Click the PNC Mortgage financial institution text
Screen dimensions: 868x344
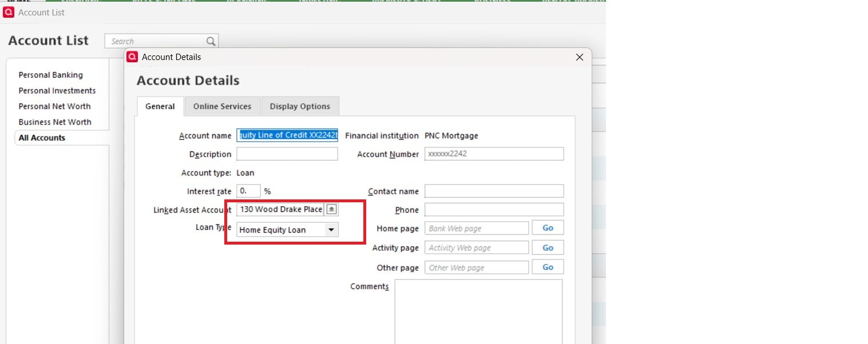click(451, 135)
